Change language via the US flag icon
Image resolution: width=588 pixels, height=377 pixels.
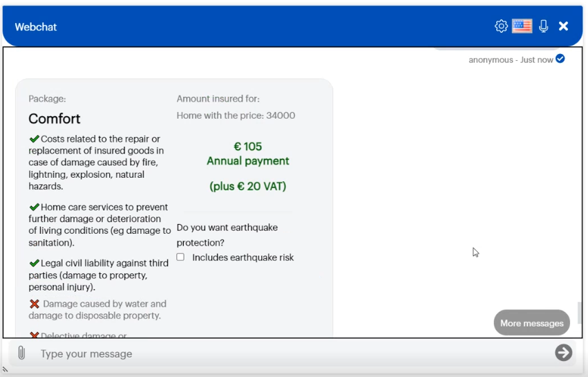coord(522,26)
